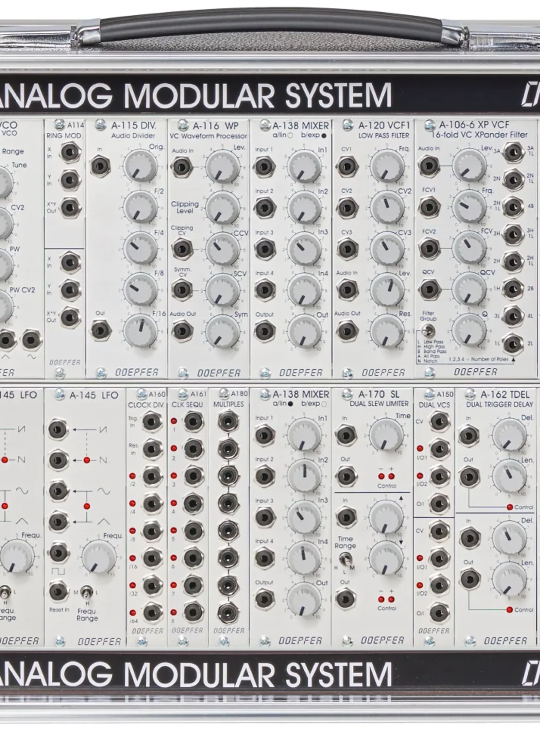Click the Input 1 jack on the top-row A-138 MIXER
Viewport: 540px width, 756px height.
click(264, 166)
